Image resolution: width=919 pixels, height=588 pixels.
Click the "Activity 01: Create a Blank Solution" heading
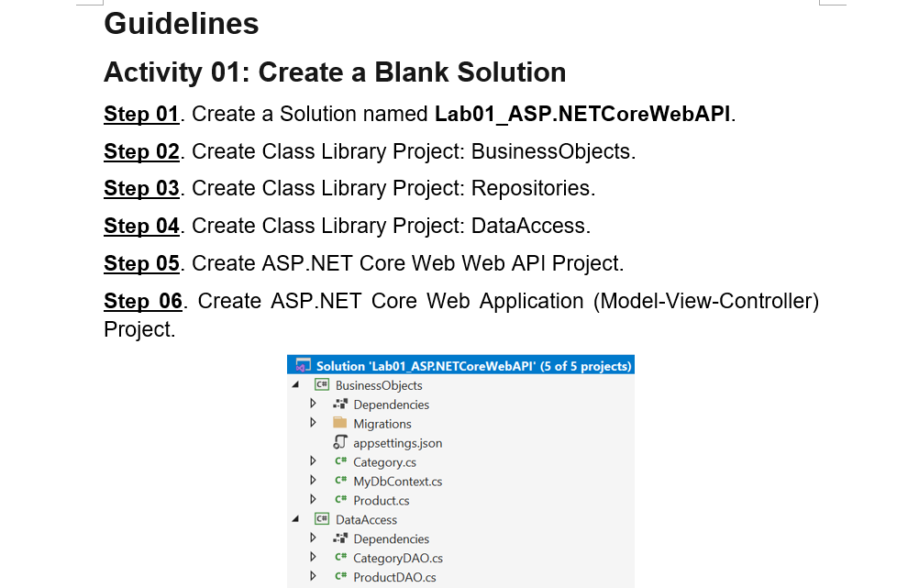click(x=335, y=72)
